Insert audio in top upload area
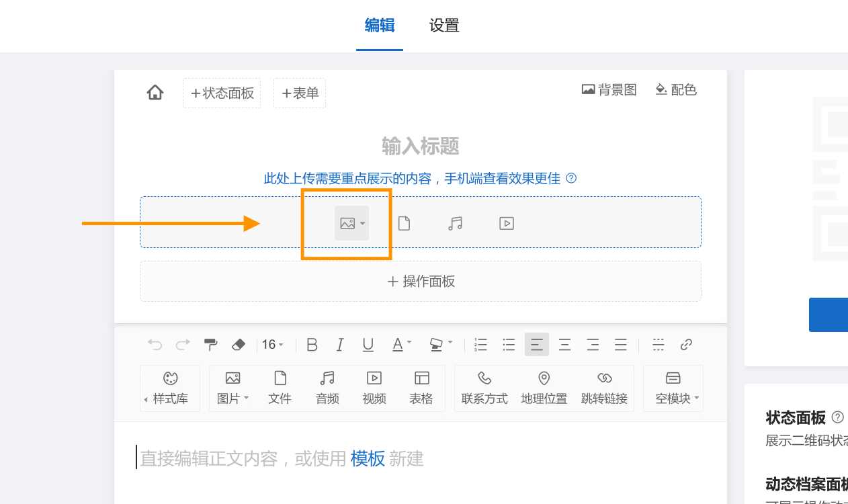The width and height of the screenshot is (848, 504). 455,224
